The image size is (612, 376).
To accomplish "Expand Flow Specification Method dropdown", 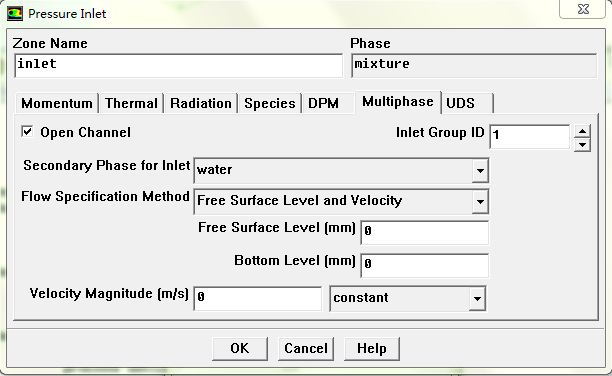I will coord(480,201).
